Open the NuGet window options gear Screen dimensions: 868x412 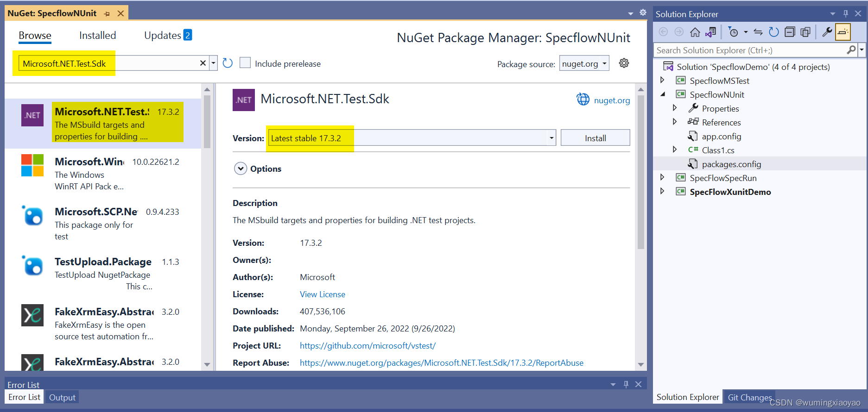click(x=643, y=12)
